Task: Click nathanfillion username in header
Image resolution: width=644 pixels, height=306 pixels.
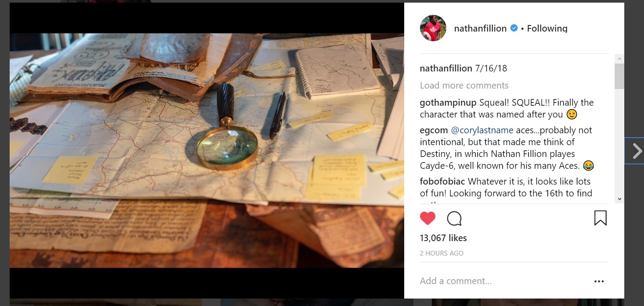Action: 480,28
